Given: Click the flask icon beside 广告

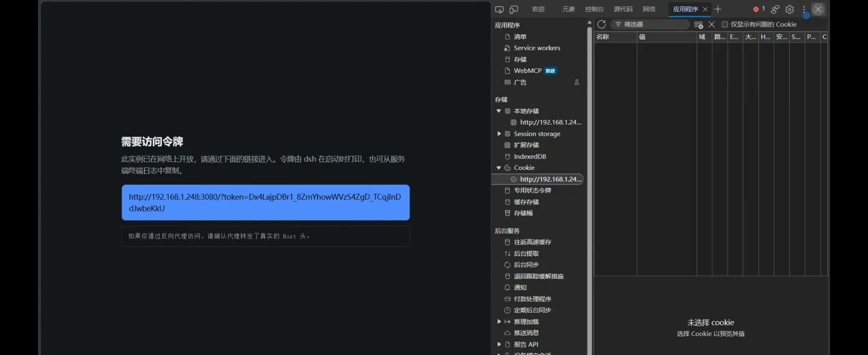Looking at the screenshot, I should pyautogui.click(x=577, y=83).
